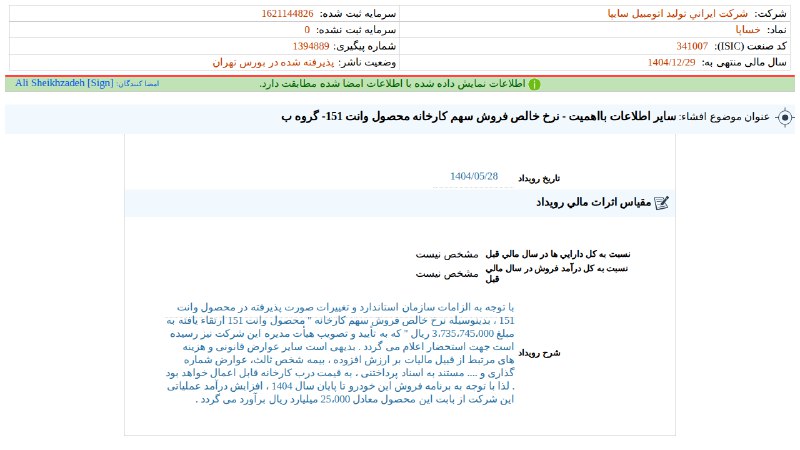
Task: Click the شرح رویداد label
Action: point(539,353)
